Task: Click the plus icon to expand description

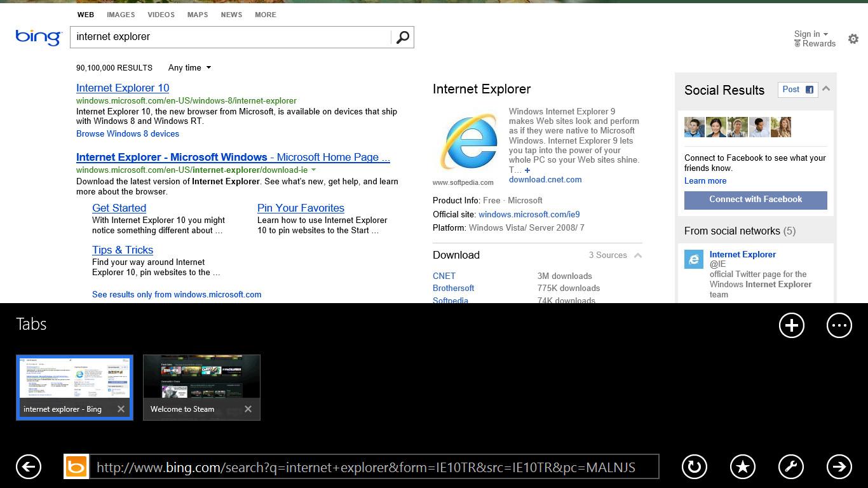Action: [x=527, y=170]
